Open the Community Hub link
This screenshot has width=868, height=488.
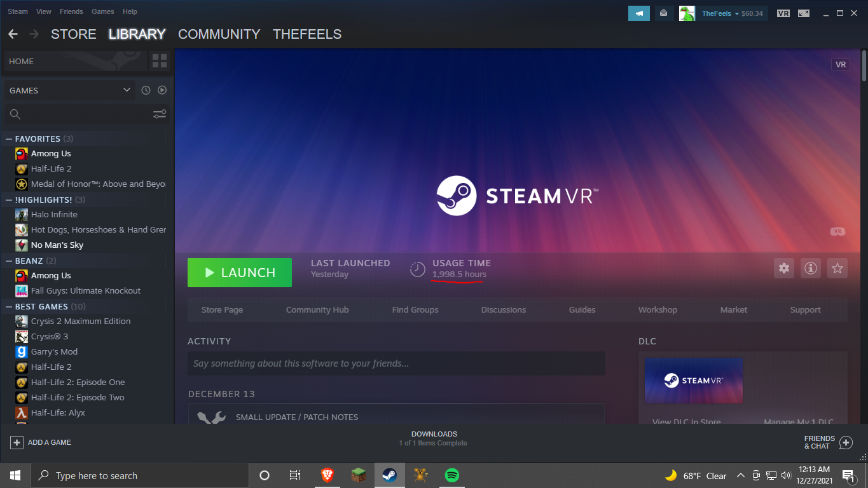[x=317, y=310]
